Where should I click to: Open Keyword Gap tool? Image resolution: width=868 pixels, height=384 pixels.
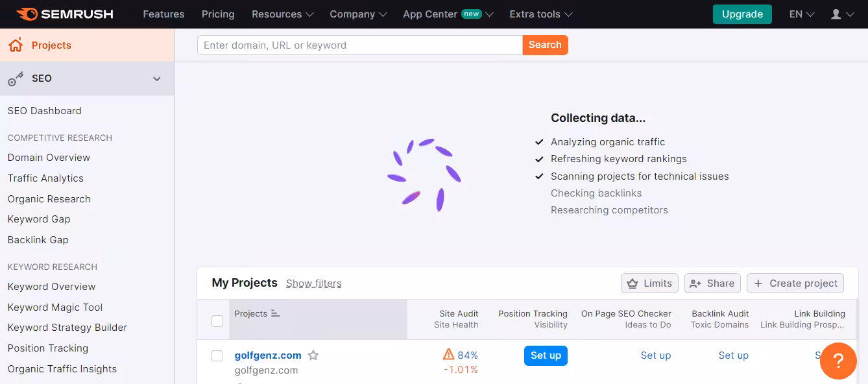pos(39,219)
